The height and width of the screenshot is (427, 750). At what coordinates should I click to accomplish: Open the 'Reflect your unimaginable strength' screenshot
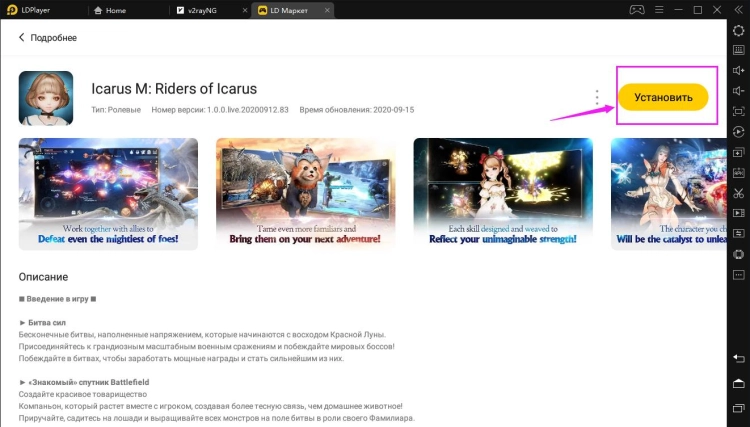click(x=503, y=194)
